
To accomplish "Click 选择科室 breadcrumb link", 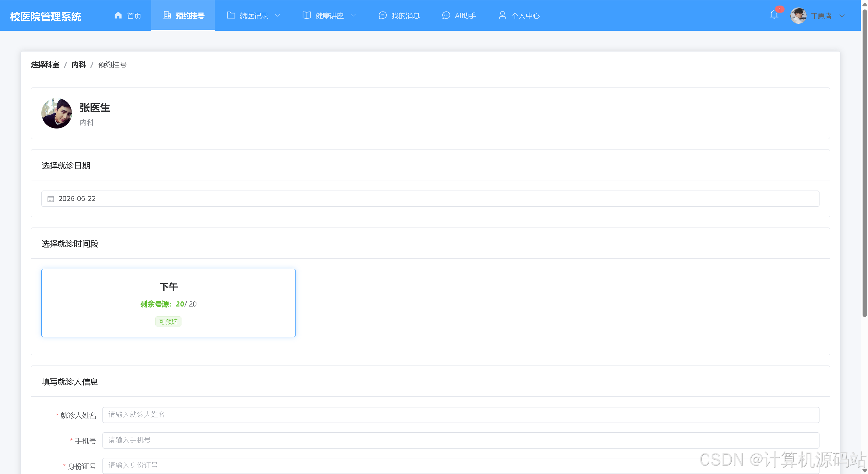I will pos(45,65).
